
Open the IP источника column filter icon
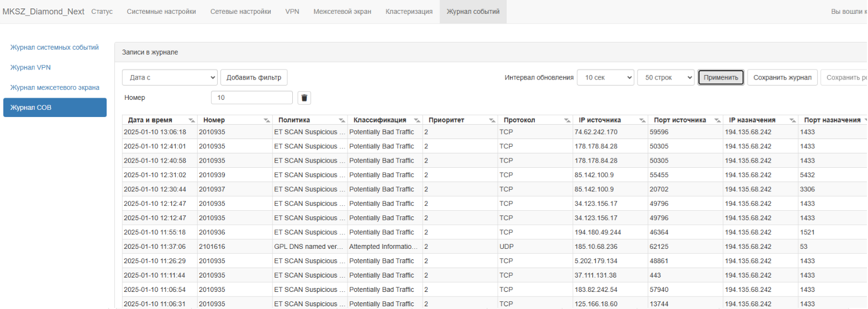click(643, 120)
